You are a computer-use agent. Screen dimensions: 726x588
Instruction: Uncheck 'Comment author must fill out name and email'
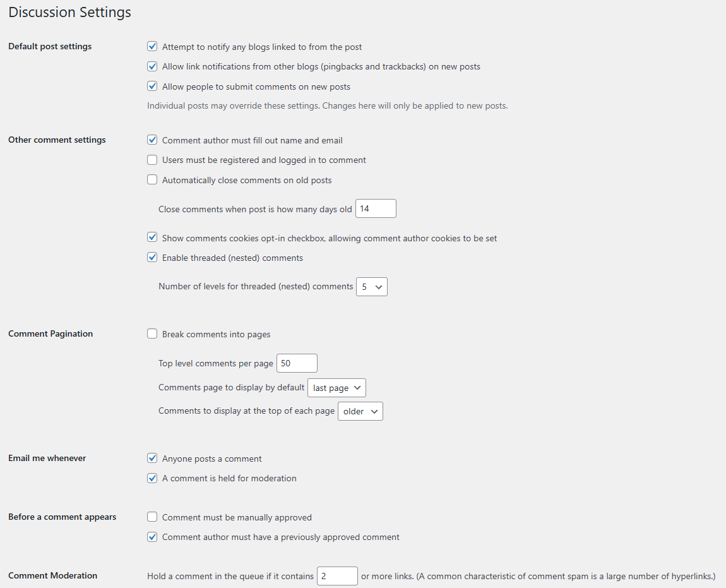coord(152,140)
